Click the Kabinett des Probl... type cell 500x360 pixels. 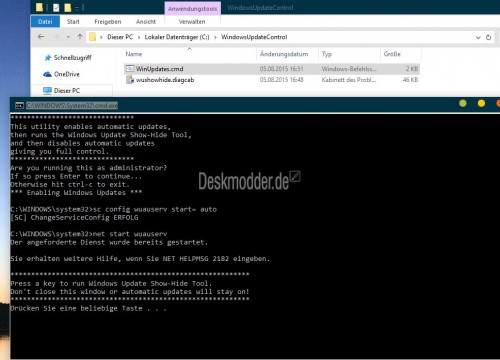click(x=349, y=80)
